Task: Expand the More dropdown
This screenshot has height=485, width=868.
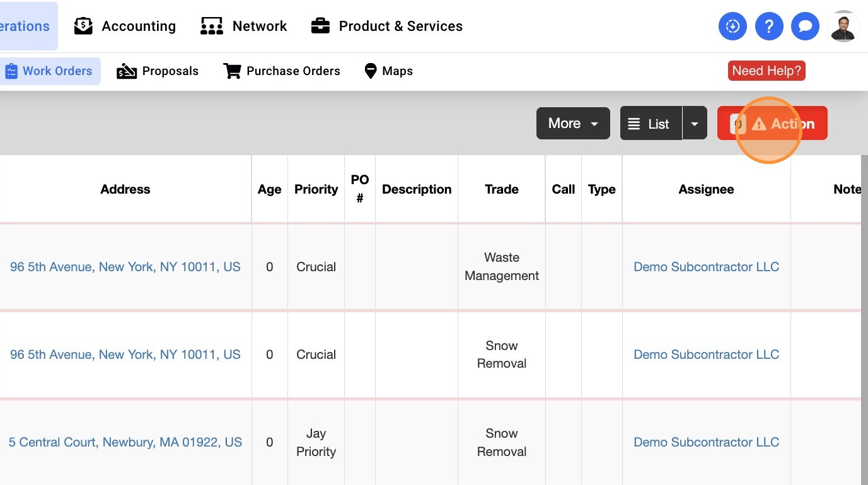Action: tap(573, 124)
